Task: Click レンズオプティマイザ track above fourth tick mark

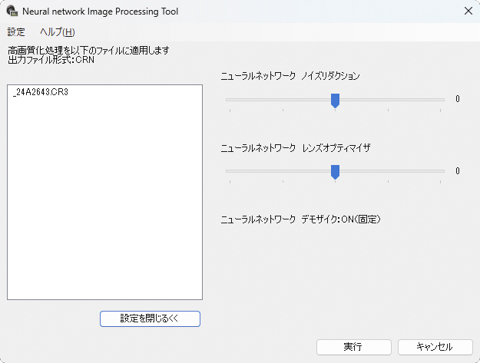Action: (388, 171)
